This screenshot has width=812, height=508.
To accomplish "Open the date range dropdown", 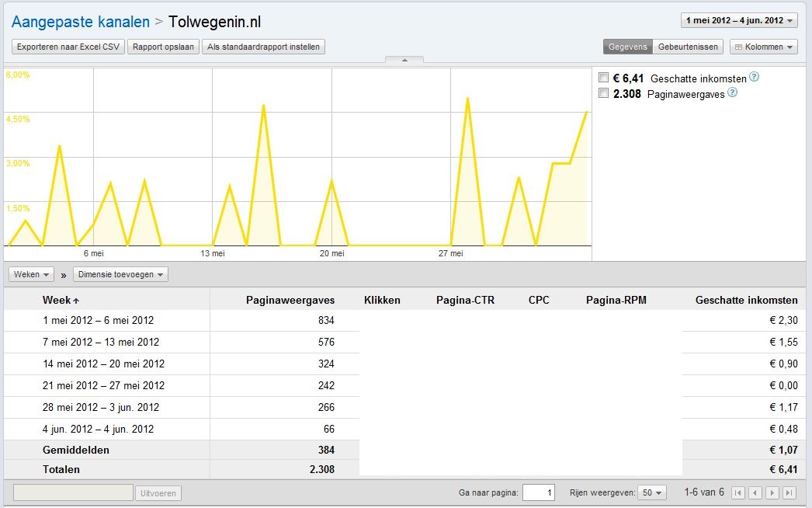I will point(739,21).
